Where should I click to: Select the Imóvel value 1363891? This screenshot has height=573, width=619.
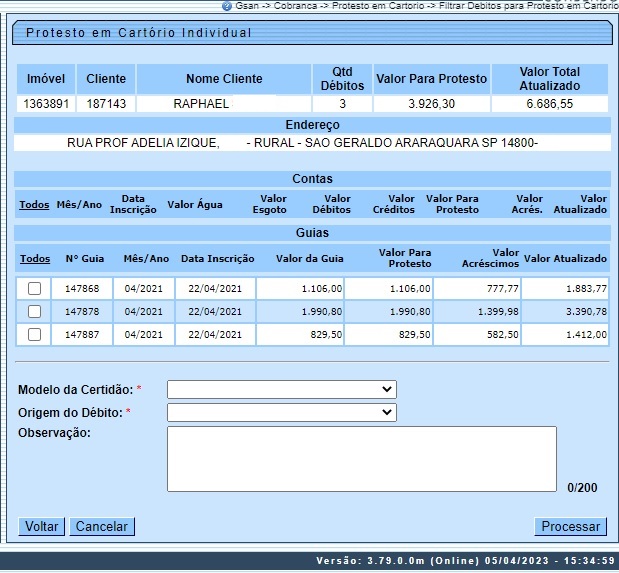click(45, 104)
